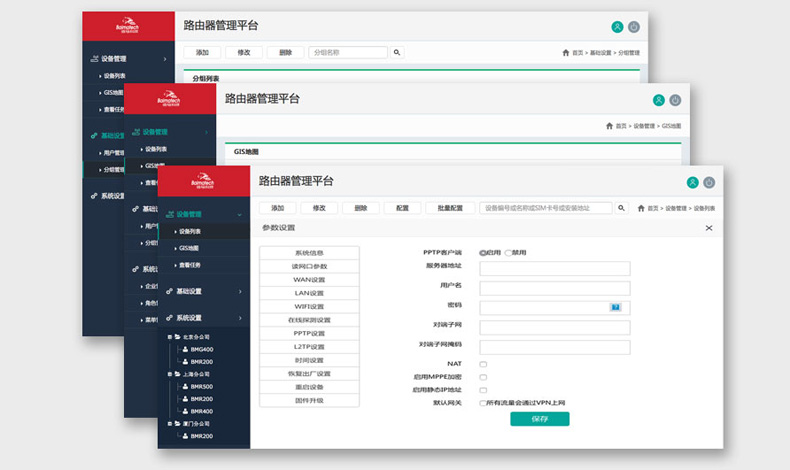Select BMG400 device under 北京分公司

(x=201, y=349)
